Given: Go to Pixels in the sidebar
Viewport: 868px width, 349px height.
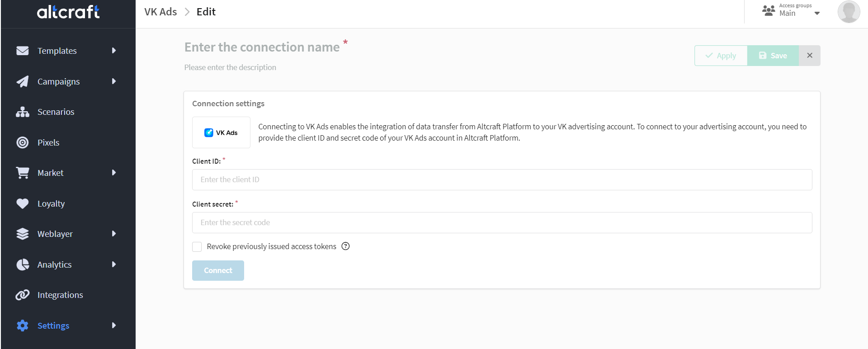Looking at the screenshot, I should (48, 142).
